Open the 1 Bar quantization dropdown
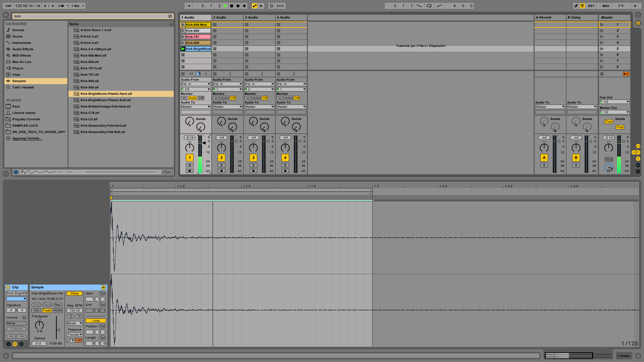Screen dimensions: 644x362 point(77,6)
